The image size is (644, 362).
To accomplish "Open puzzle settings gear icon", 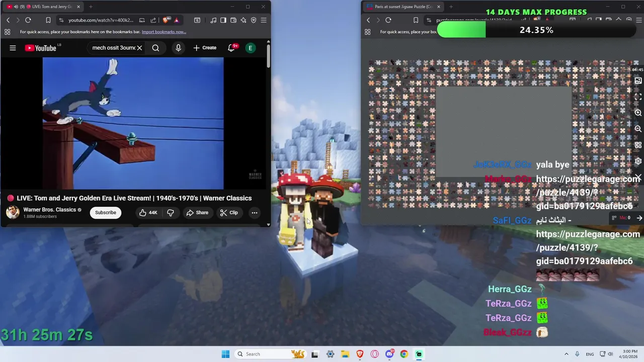I will pyautogui.click(x=638, y=161).
